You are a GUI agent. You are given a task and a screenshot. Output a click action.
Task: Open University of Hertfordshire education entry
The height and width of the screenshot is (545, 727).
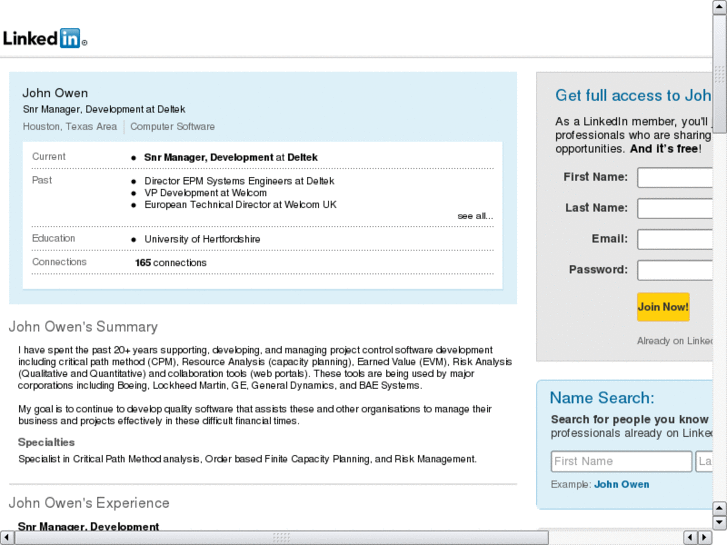202,240
